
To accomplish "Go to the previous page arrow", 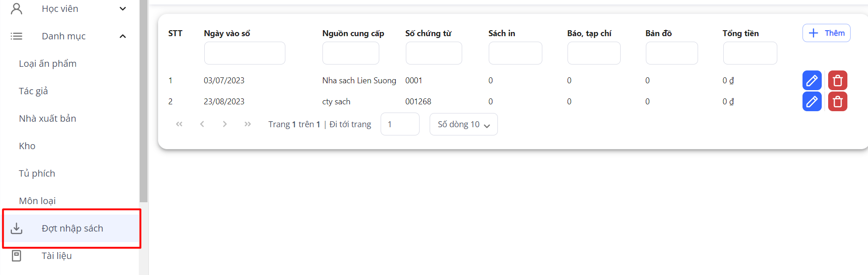I will (202, 124).
